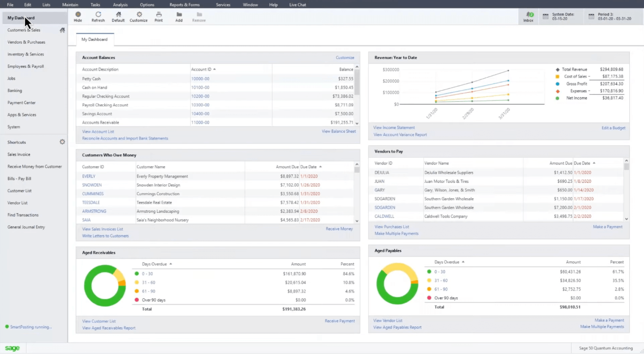Click the Add toolbar icon

click(x=179, y=15)
